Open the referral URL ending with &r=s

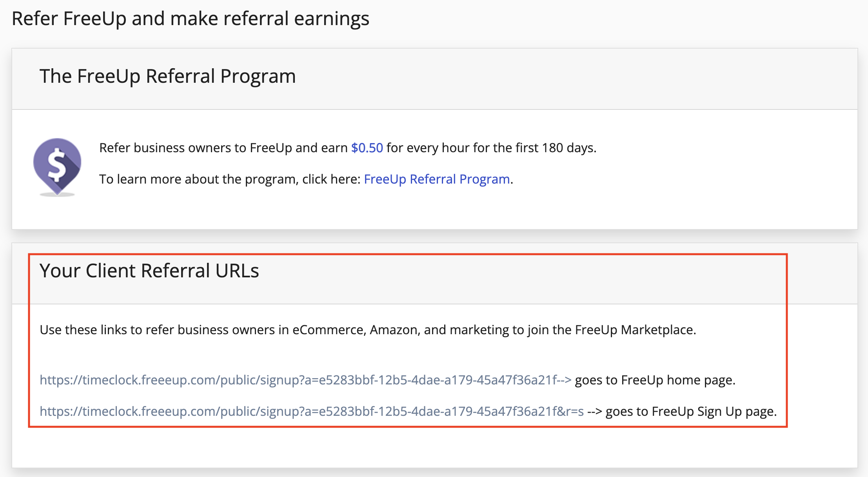(x=312, y=411)
